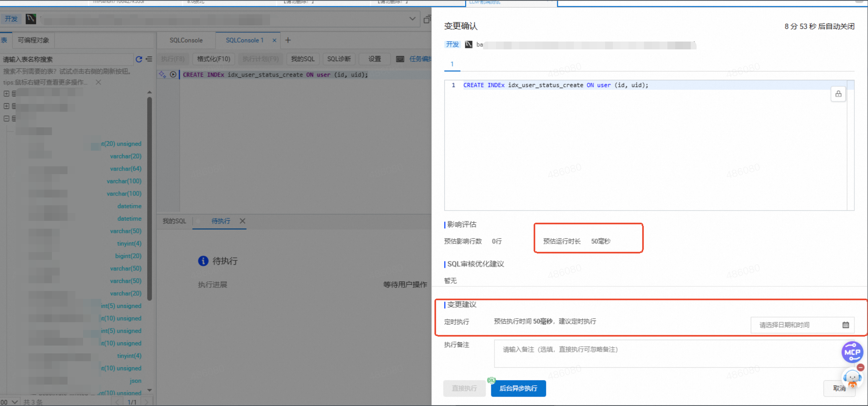Dismiss the right-click tips message

pyautogui.click(x=98, y=82)
